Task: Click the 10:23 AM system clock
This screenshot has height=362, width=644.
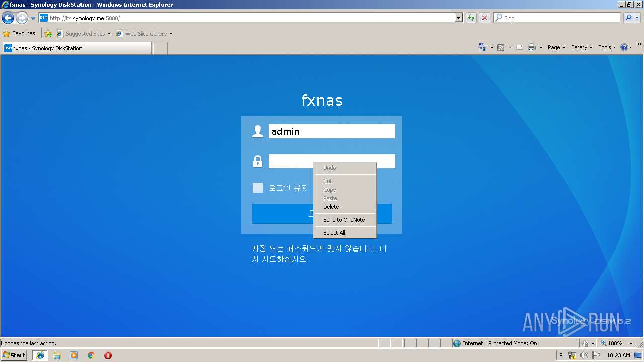Action: click(x=618, y=355)
